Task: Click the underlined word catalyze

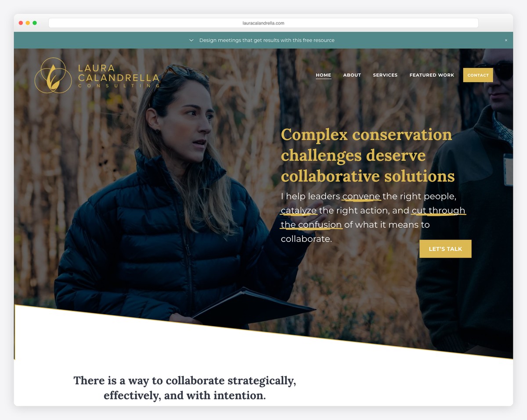Action: click(x=299, y=210)
